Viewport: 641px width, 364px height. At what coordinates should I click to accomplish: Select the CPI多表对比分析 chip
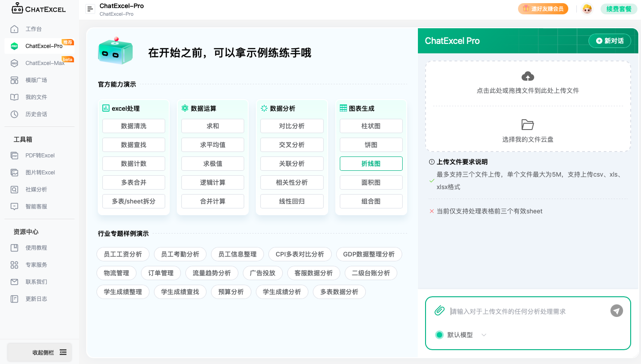pyautogui.click(x=300, y=254)
